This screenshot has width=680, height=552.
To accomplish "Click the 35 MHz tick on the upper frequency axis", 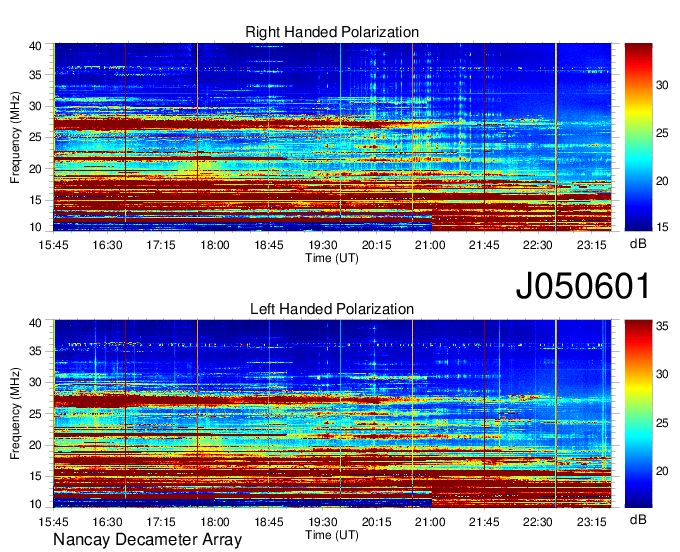I will (35, 75).
